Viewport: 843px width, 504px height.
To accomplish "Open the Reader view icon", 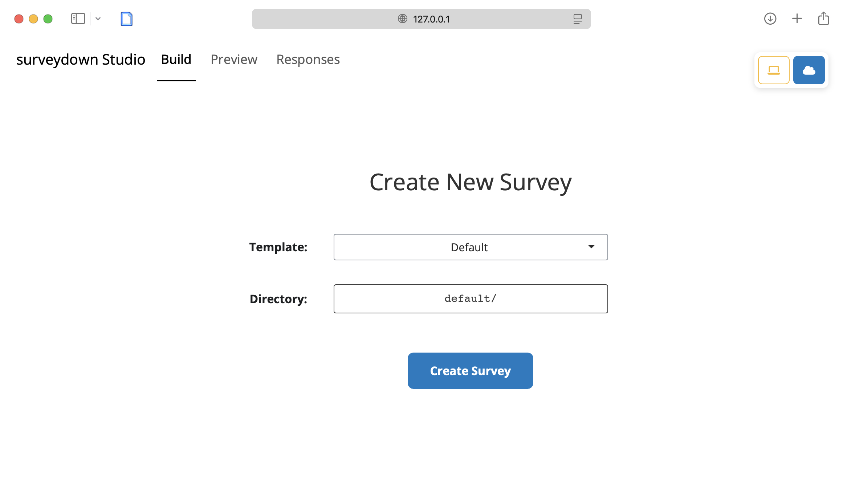I will (577, 19).
